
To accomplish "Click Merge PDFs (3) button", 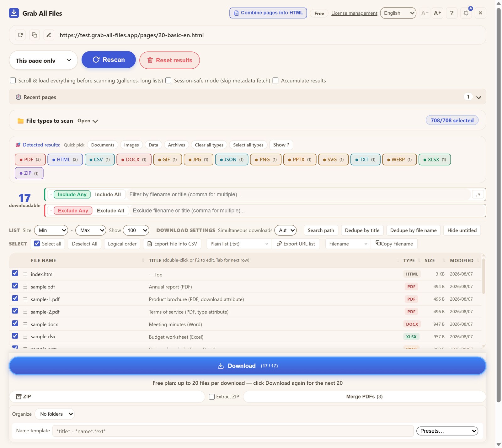I will point(364,397).
